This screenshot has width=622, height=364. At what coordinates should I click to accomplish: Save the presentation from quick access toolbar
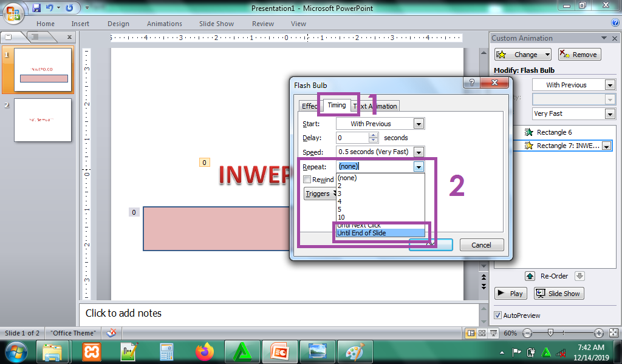tap(36, 7)
